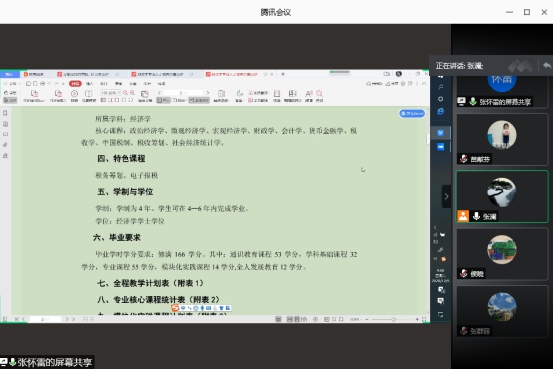Viewport: 554px width, 370px height.
Task: Click the zoom in magnifier icon
Action: pos(132,93)
